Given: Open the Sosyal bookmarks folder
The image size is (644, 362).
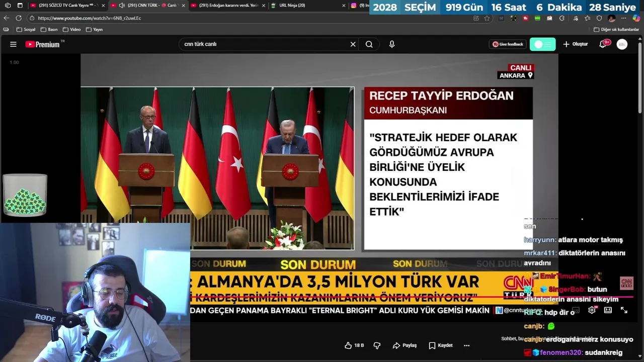Looking at the screenshot, I should (26, 30).
